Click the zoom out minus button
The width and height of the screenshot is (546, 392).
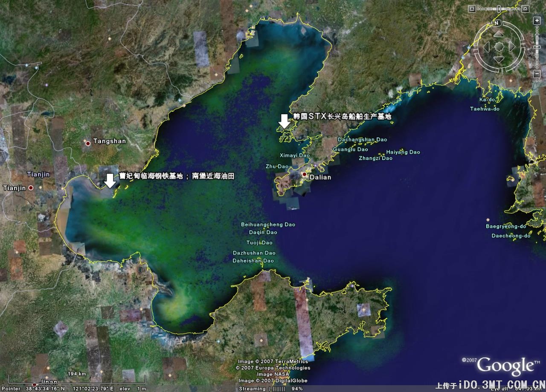point(537,74)
